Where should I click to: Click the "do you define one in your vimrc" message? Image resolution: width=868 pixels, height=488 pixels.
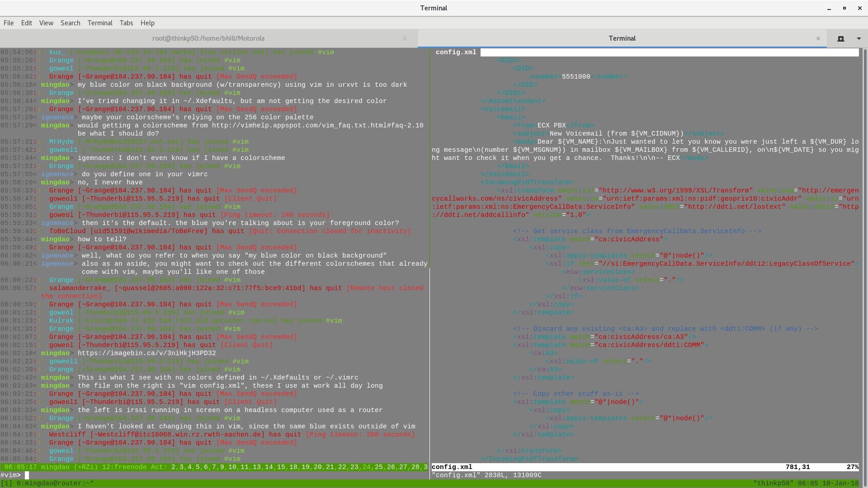coord(145,174)
